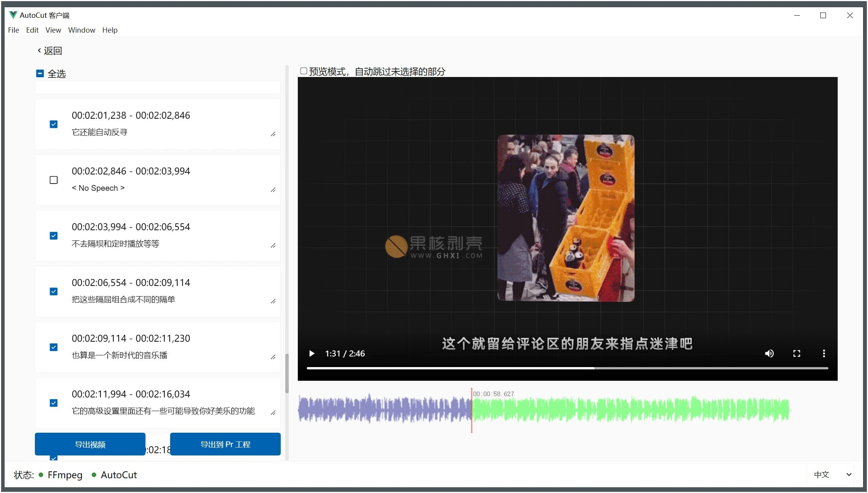Enable the '预览模式' preview mode checkbox

[303, 71]
